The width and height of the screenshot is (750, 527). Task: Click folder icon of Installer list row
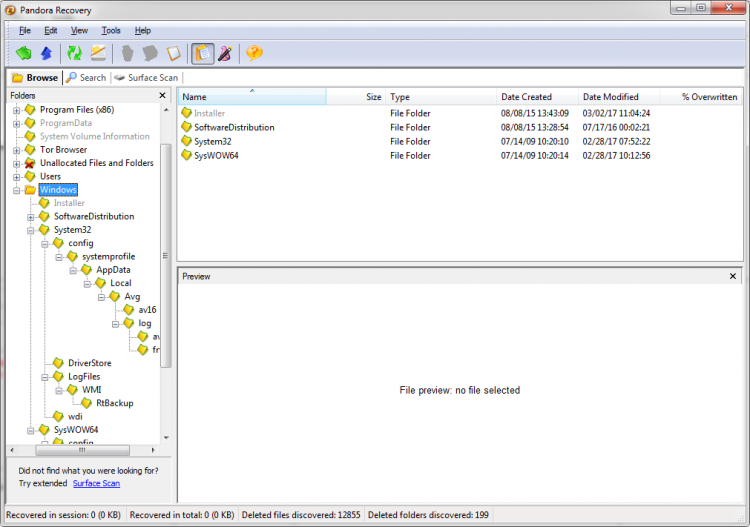point(187,113)
